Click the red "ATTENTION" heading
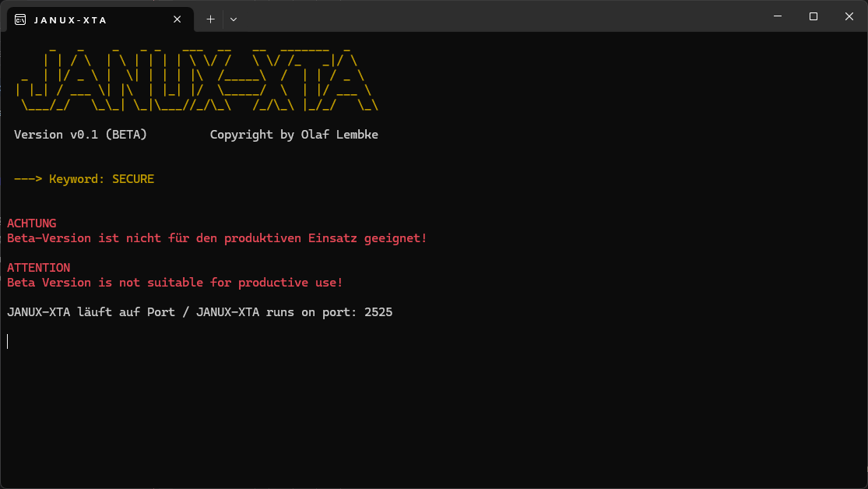The width and height of the screenshot is (868, 489). 38,268
